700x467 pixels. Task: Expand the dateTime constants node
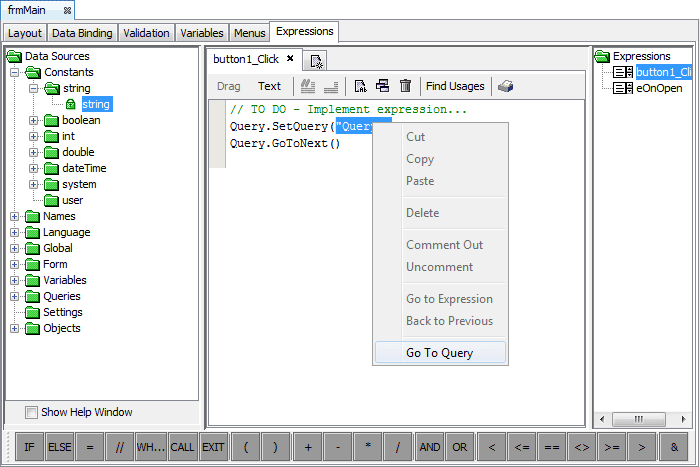pos(34,168)
